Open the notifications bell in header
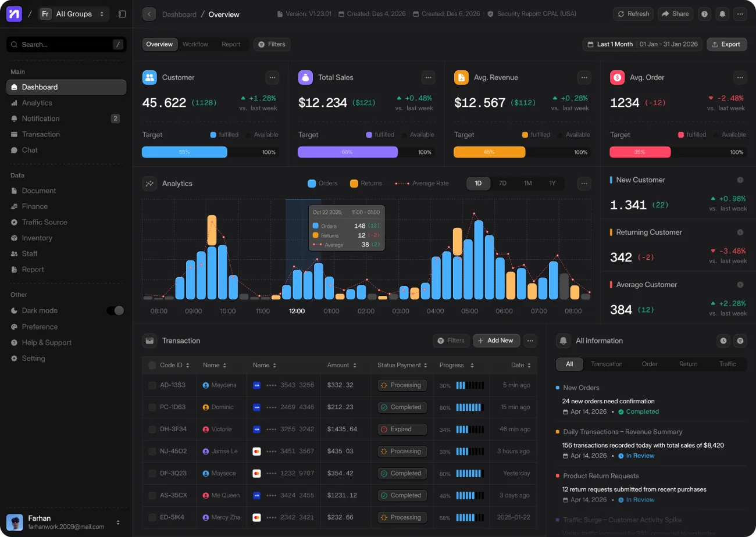The height and width of the screenshot is (537, 756). pyautogui.click(x=722, y=14)
